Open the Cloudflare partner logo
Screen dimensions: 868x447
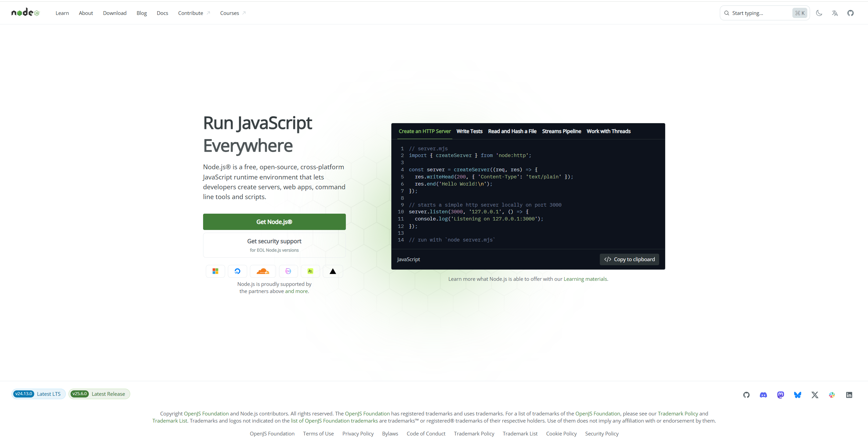pos(263,271)
